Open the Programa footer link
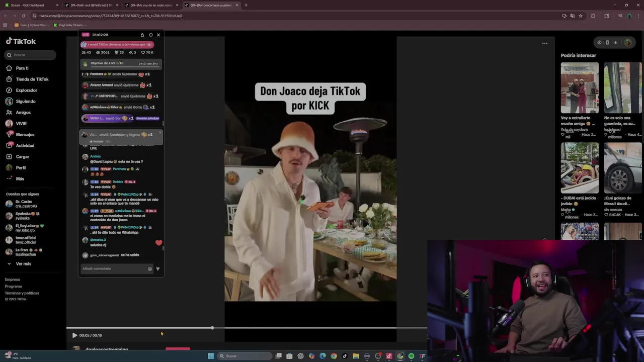Screen dimensions: 644x362 click(14, 286)
